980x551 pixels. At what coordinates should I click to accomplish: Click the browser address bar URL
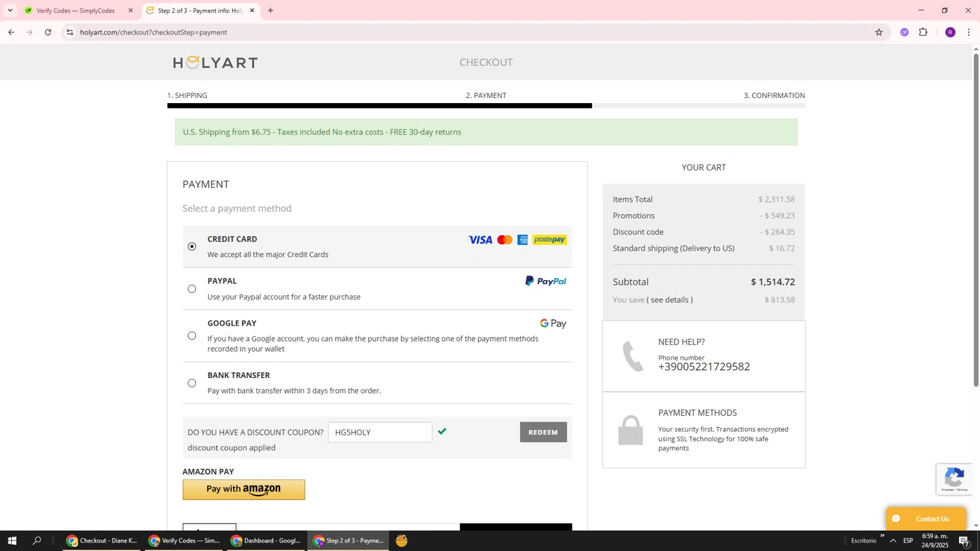154,32
